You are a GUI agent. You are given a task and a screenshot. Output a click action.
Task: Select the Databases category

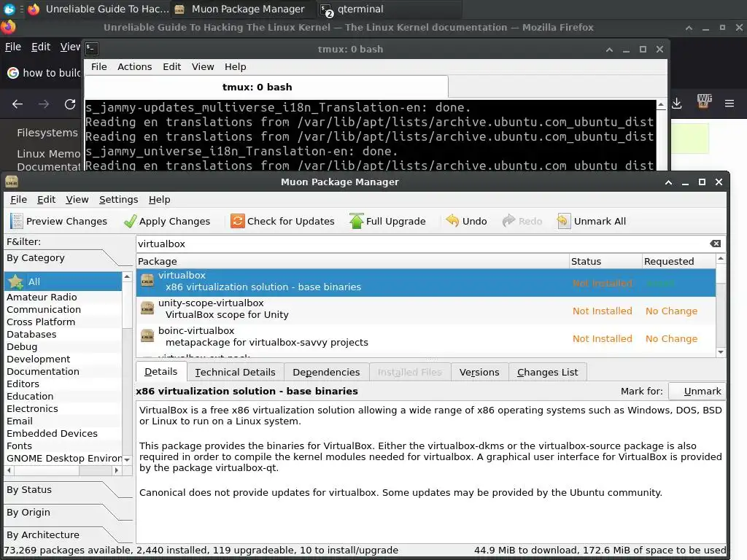point(63,334)
